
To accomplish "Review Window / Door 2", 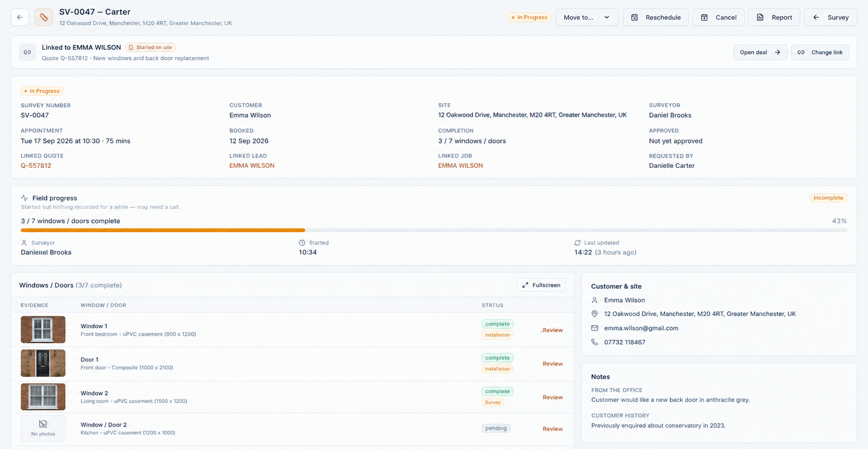I will tap(552, 429).
